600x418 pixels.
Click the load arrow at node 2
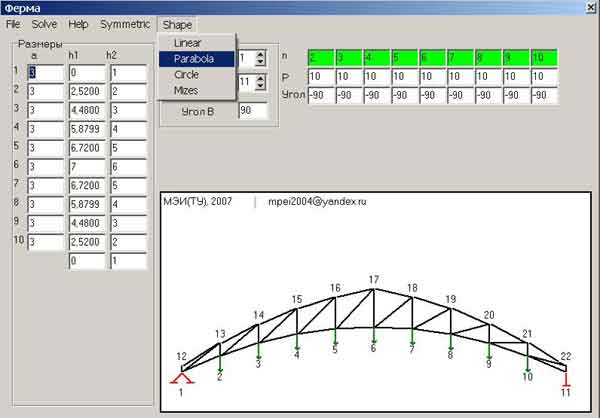pos(220,363)
